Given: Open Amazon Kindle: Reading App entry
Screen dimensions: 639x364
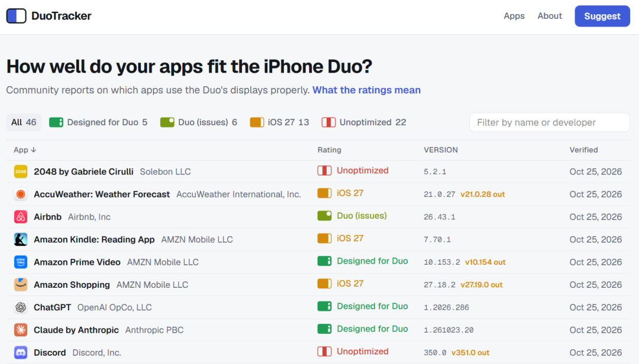Looking at the screenshot, I should [94, 239].
